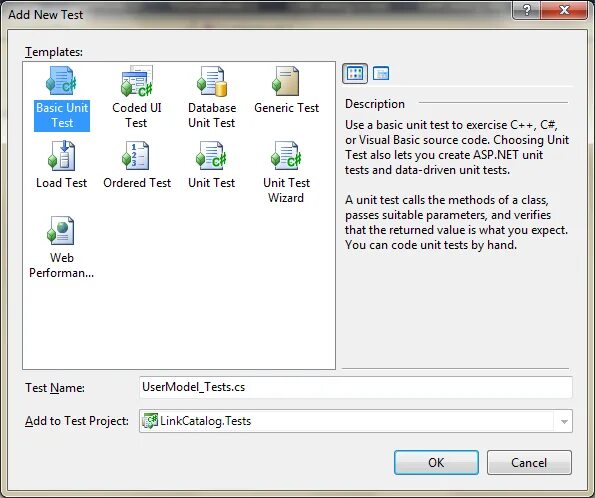595x498 pixels.
Task: Choose the Database Unit Test template icon
Action: [212, 80]
